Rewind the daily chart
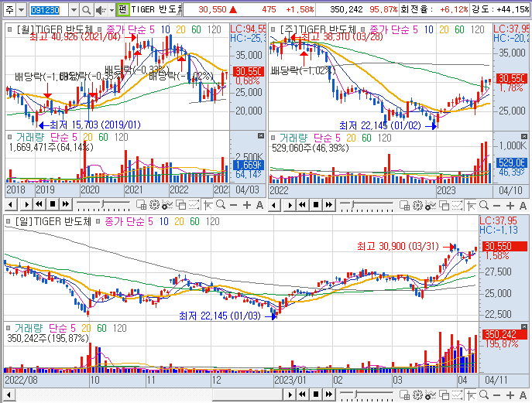The width and height of the screenshot is (532, 403). [302, 394]
